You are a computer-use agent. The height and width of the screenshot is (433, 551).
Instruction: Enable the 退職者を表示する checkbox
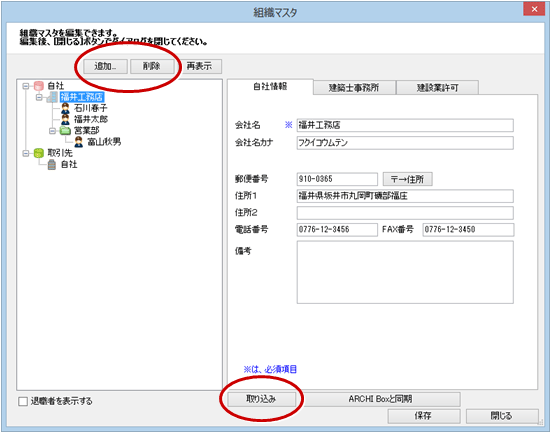pos(23,401)
